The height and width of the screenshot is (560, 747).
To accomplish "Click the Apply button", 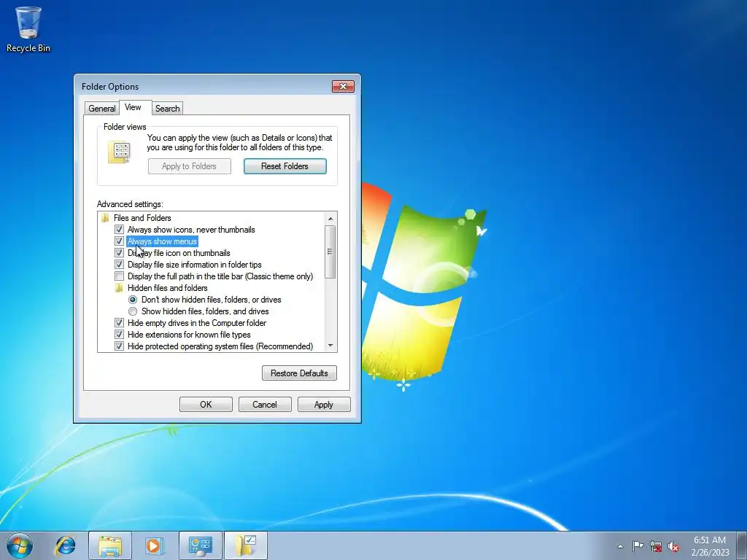I will tap(324, 404).
